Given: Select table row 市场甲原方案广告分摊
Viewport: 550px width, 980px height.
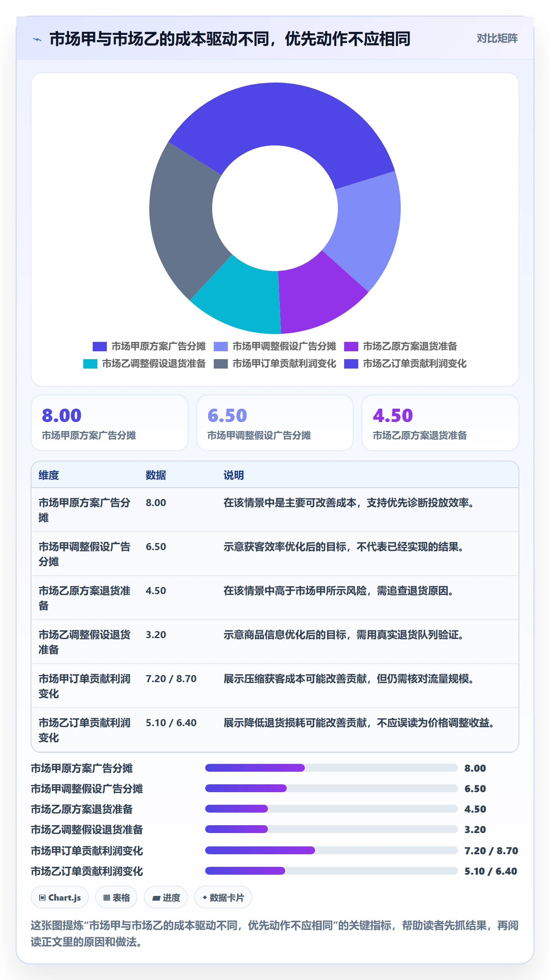Looking at the screenshot, I should (x=275, y=510).
